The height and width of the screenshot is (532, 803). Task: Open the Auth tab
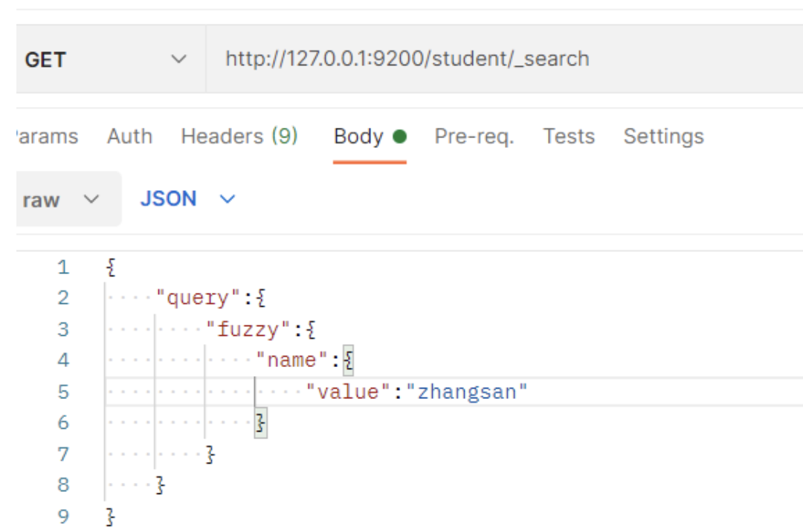129,137
